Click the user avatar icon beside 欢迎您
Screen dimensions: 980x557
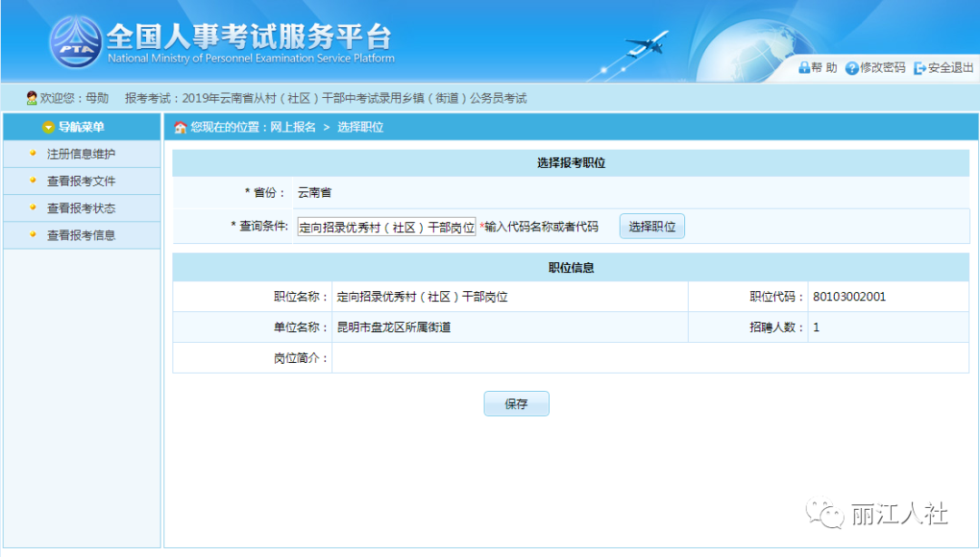31,98
